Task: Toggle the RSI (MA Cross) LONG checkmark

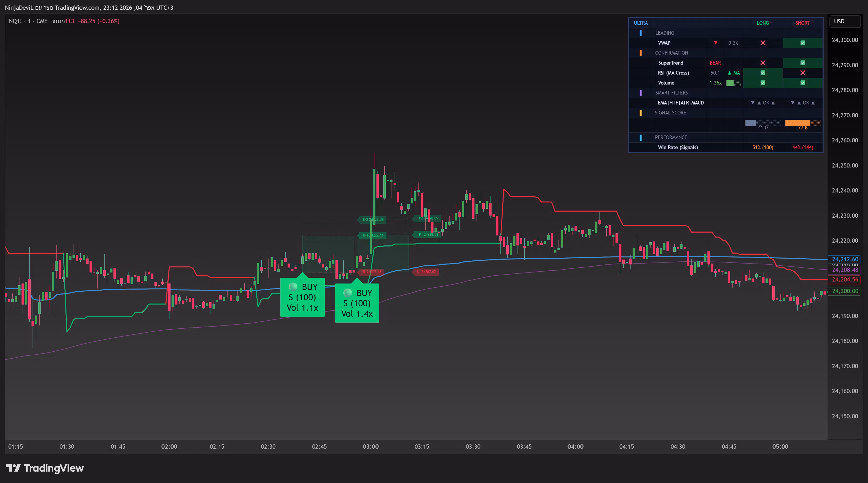Action: 763,73
